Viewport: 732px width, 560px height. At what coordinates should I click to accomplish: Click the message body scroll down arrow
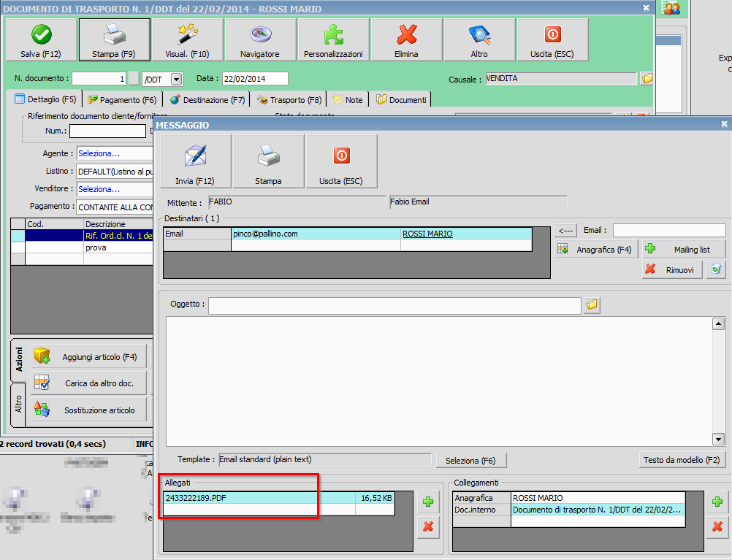coord(718,439)
